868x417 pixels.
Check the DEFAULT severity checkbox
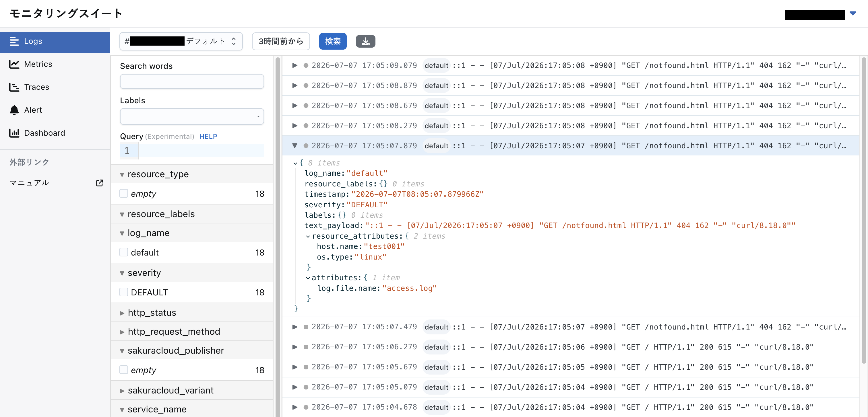pos(124,292)
